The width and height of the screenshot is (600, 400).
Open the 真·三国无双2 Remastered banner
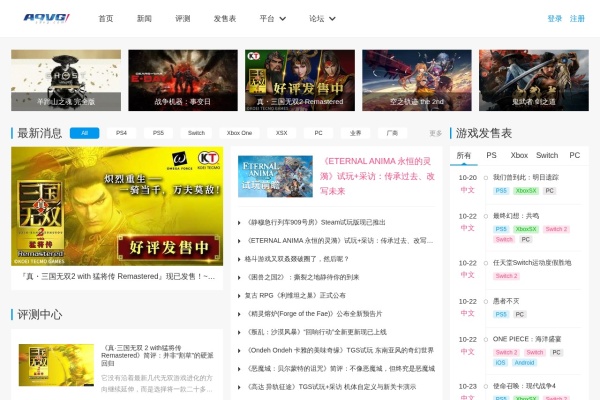pyautogui.click(x=300, y=80)
